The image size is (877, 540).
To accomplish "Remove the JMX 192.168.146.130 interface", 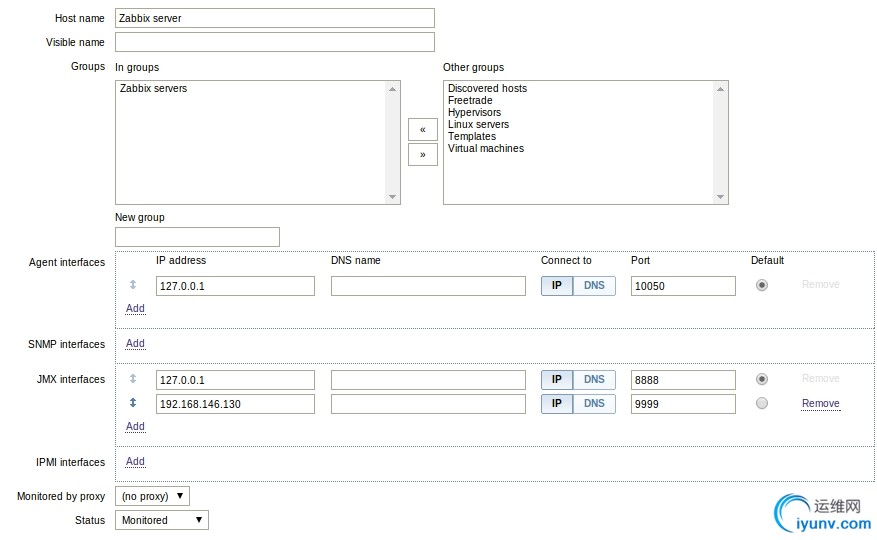I will [x=821, y=403].
